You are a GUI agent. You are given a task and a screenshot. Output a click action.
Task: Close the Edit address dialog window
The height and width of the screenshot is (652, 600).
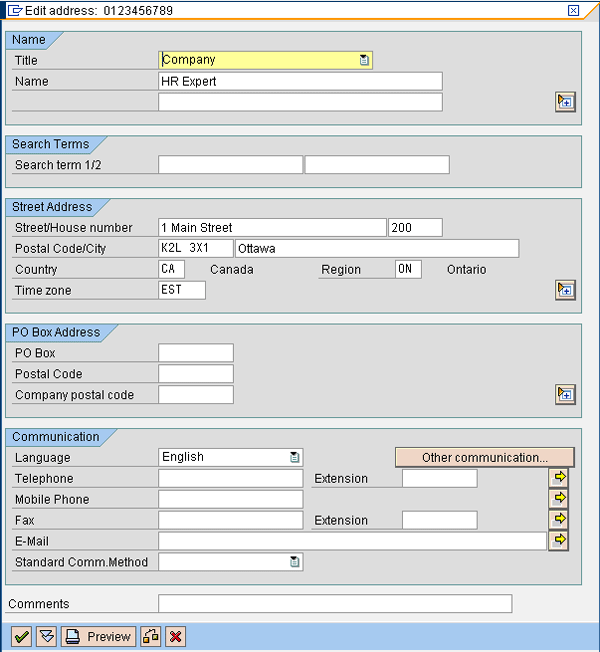tap(573, 10)
